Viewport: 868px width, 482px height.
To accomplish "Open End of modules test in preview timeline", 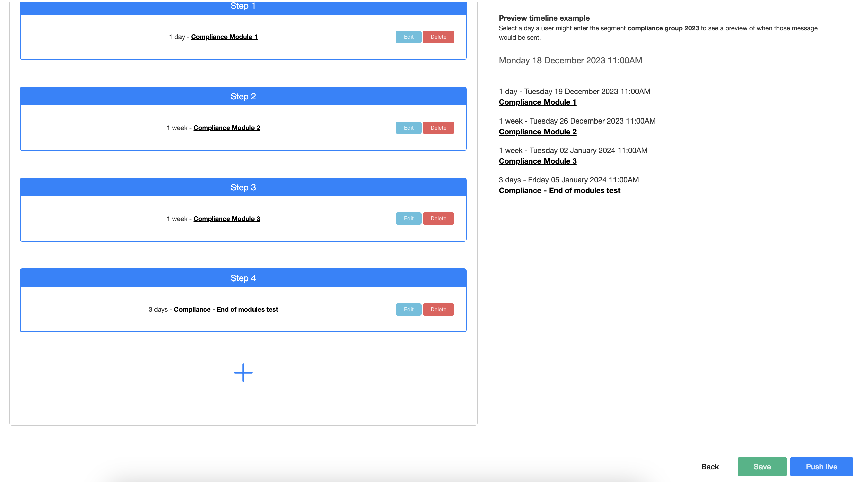I will point(559,191).
